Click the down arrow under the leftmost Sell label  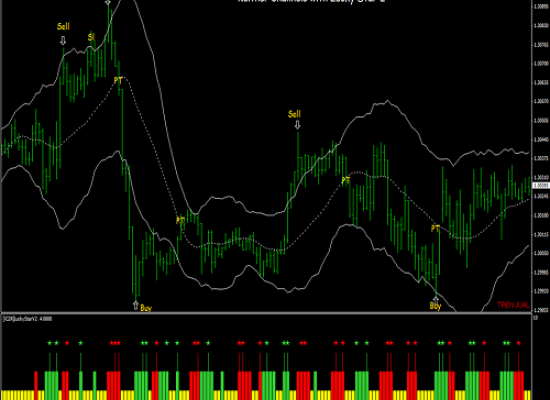coord(63,40)
